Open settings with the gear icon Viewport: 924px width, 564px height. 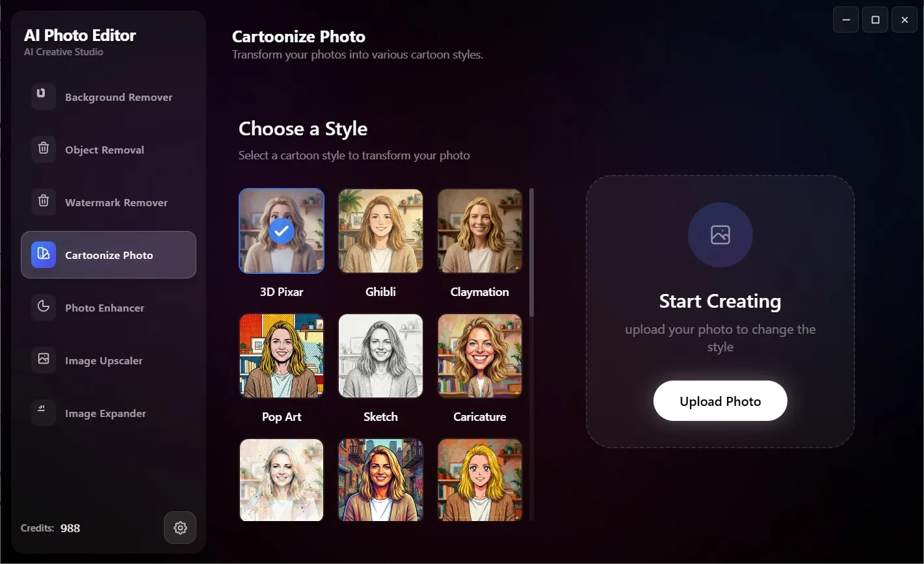click(180, 528)
